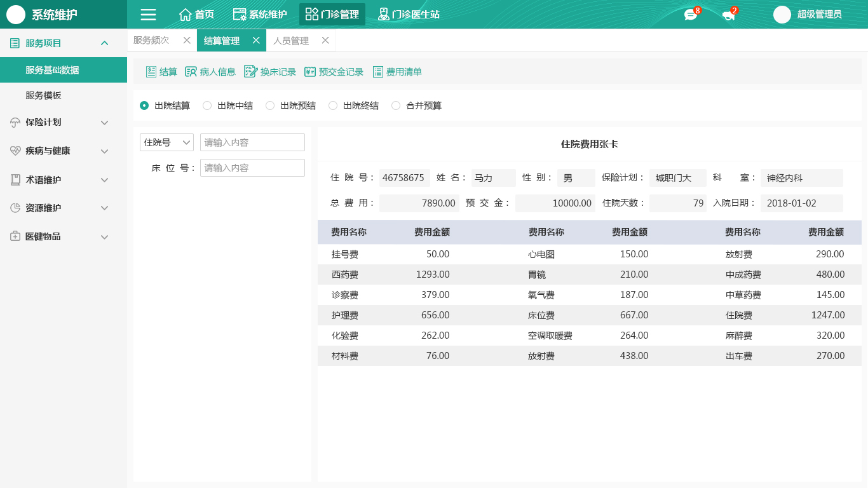The height and width of the screenshot is (488, 868).
Task: Click the 住院费用张卡 heading
Action: pos(590,144)
